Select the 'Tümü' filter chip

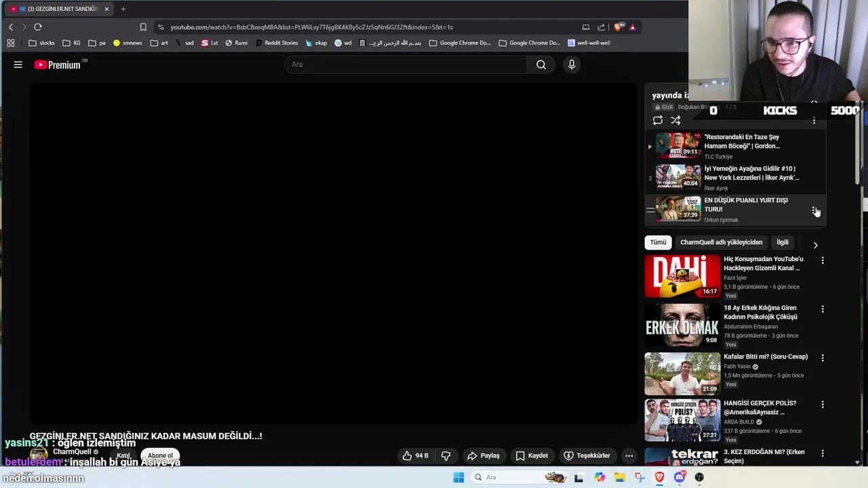tap(658, 242)
